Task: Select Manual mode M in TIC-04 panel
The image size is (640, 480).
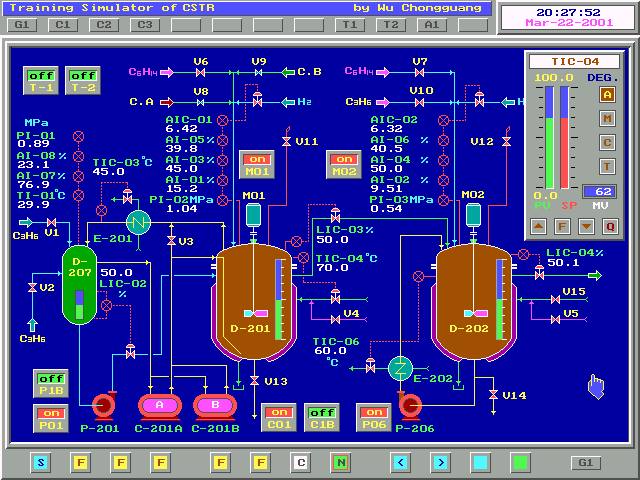Action: coord(606,119)
